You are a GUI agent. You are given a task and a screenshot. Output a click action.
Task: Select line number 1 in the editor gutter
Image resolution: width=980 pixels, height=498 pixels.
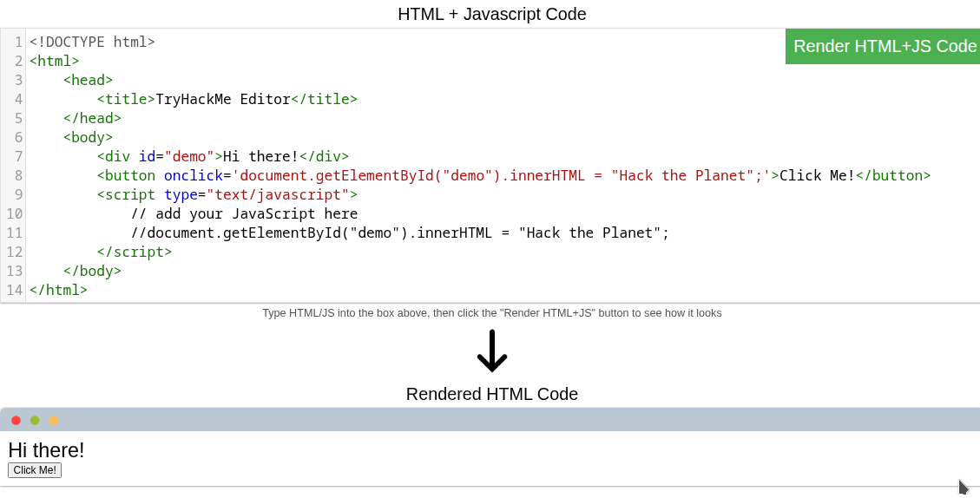18,42
